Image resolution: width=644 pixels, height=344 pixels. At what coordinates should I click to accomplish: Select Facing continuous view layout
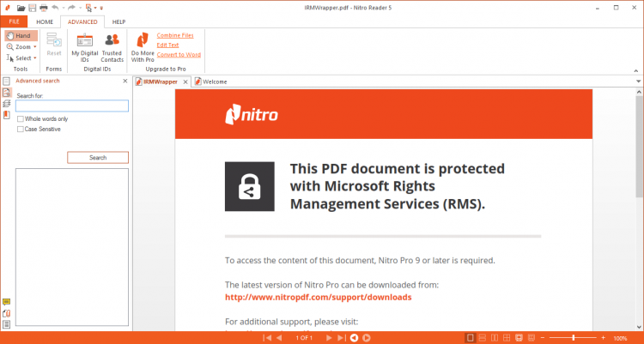507,338
